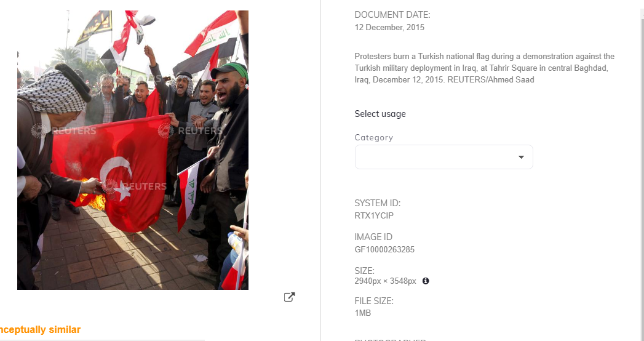Image resolution: width=644 pixels, height=341 pixels.
Task: Open the image in a new window icon
Action: (290, 297)
